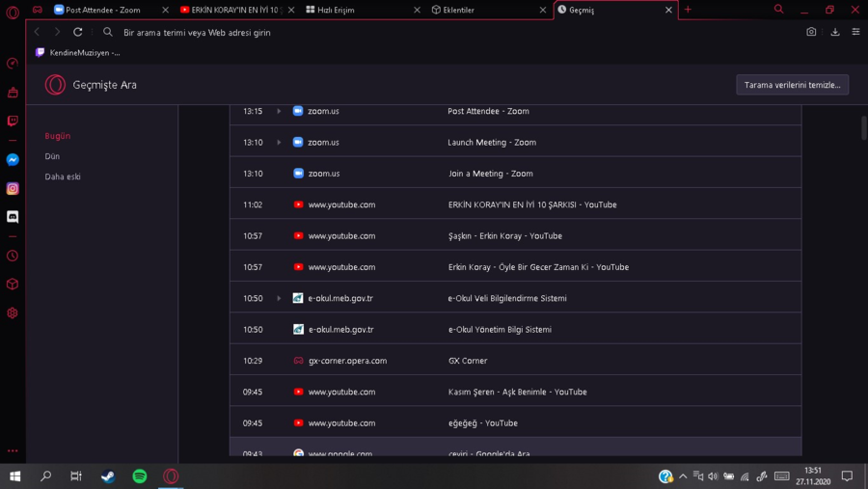
Task: Switch to Eklentiler tab
Action: 483,10
